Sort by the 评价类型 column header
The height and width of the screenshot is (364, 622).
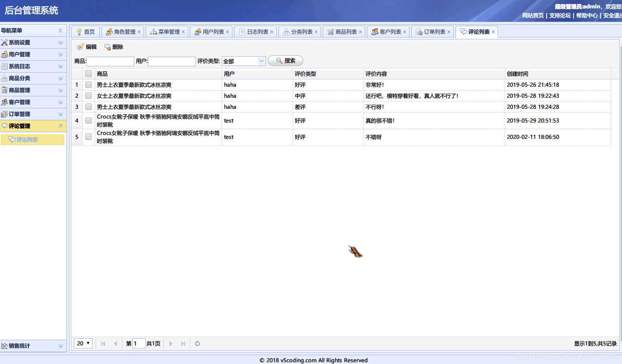pos(328,74)
